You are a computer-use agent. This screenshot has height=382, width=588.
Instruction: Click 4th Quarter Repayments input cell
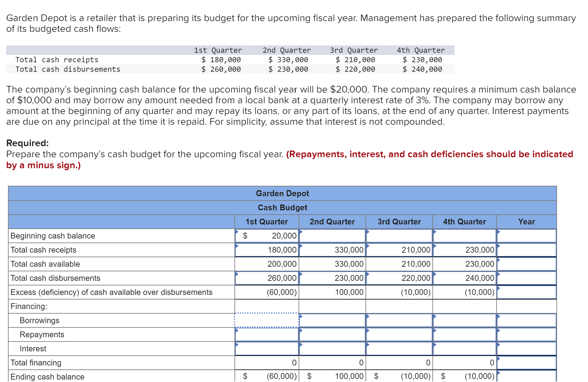click(465, 334)
